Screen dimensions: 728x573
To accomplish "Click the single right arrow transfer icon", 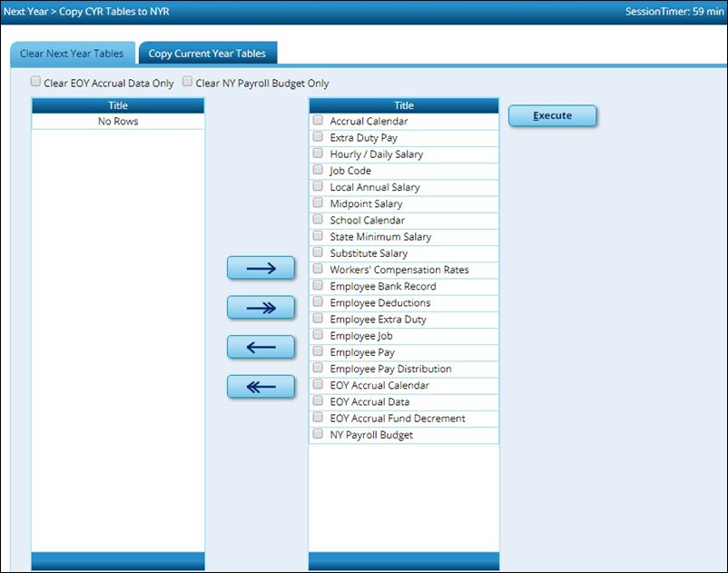I will point(261,267).
